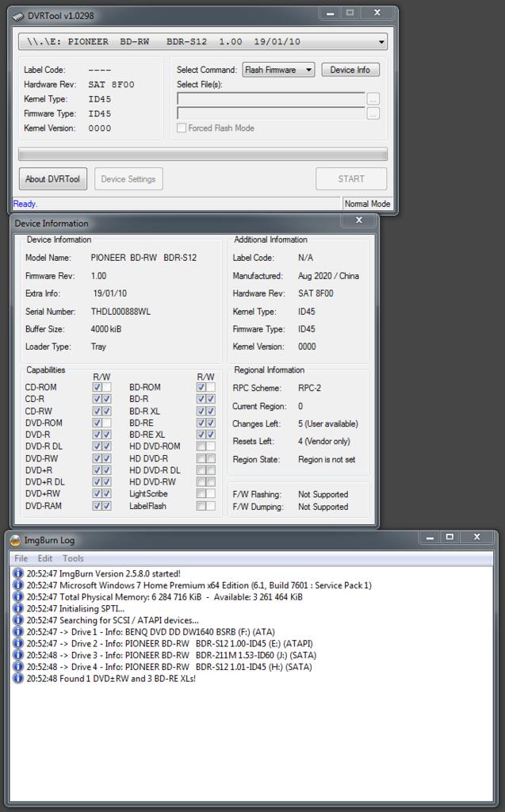Click the Ready status text
Screen dimensions: 505x812
(25, 204)
